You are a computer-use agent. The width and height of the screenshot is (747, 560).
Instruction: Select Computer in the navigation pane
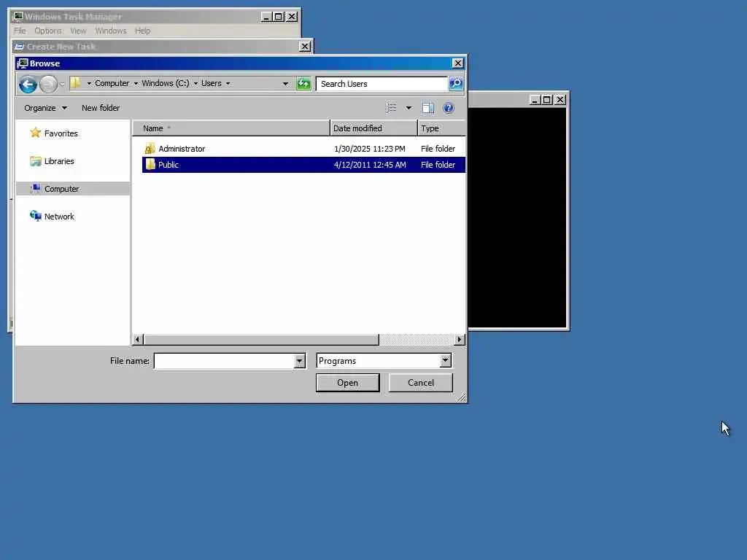pyautogui.click(x=61, y=189)
